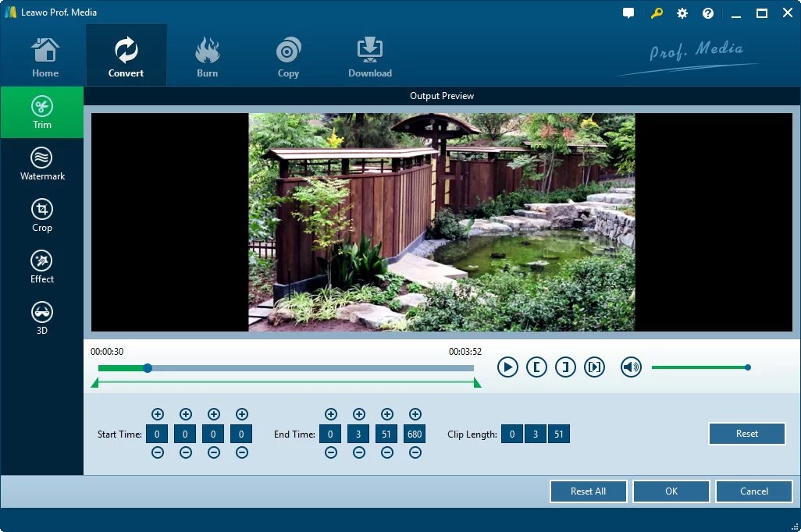
Task: Increment end time seconds with plus stepper
Action: click(386, 414)
